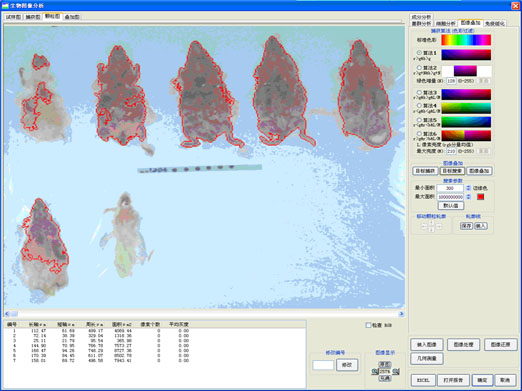Click the red edge color swatch
This screenshot has height=391, width=522.
click(480, 197)
